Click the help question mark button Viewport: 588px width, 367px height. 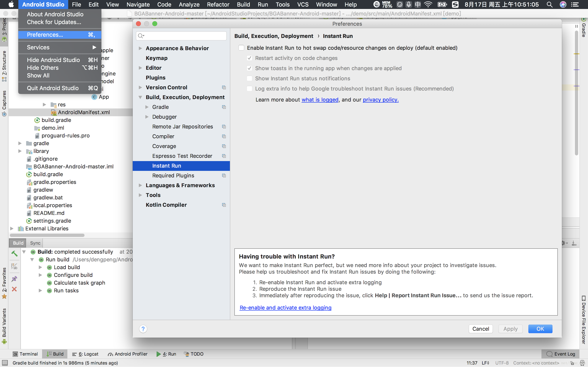(143, 329)
